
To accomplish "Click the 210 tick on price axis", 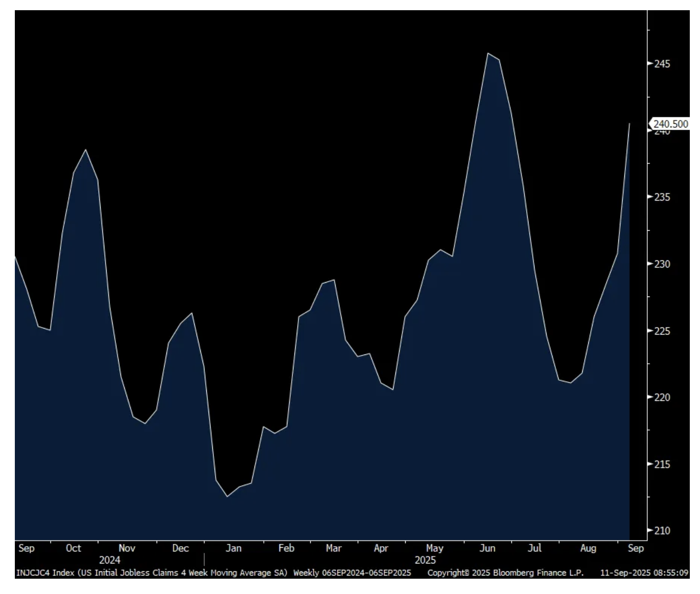I will 662,531.
